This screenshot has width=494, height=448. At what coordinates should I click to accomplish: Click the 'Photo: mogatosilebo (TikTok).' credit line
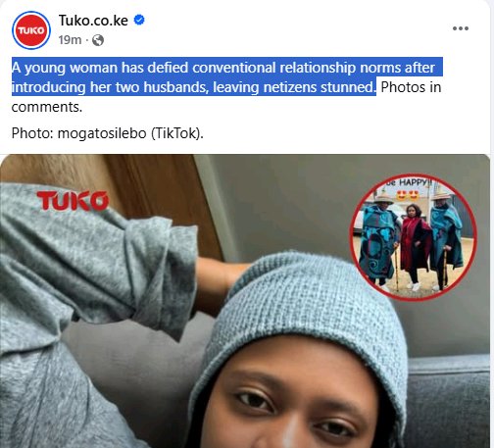(x=108, y=133)
